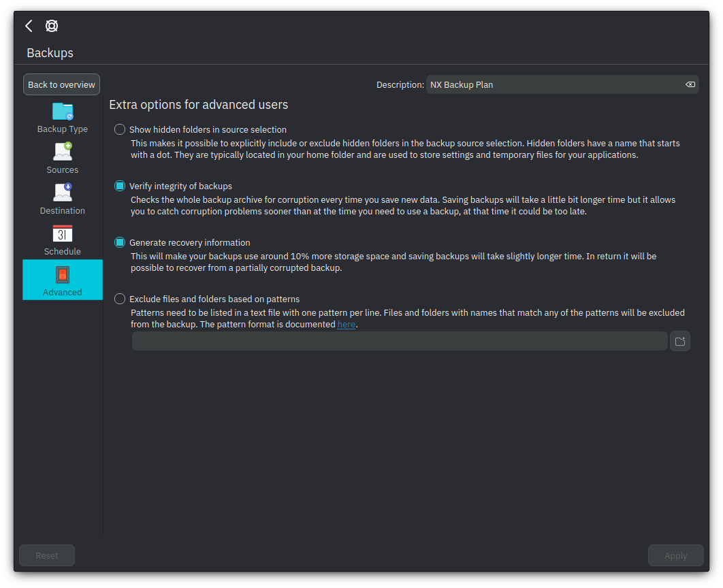The width and height of the screenshot is (723, 588).
Task: Click the Reset button
Action: click(47, 556)
